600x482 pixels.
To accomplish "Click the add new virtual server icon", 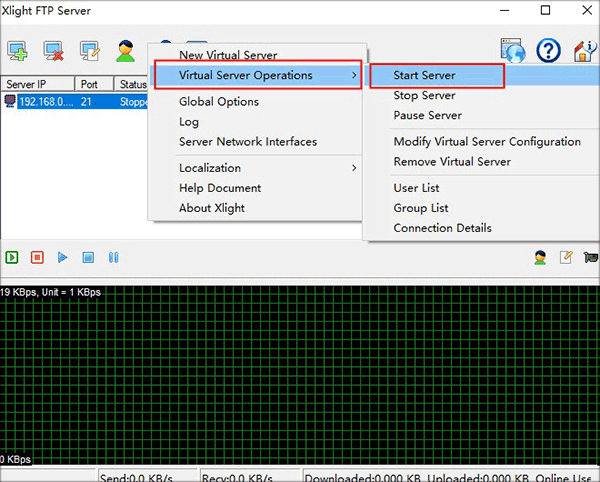I will click(x=17, y=51).
